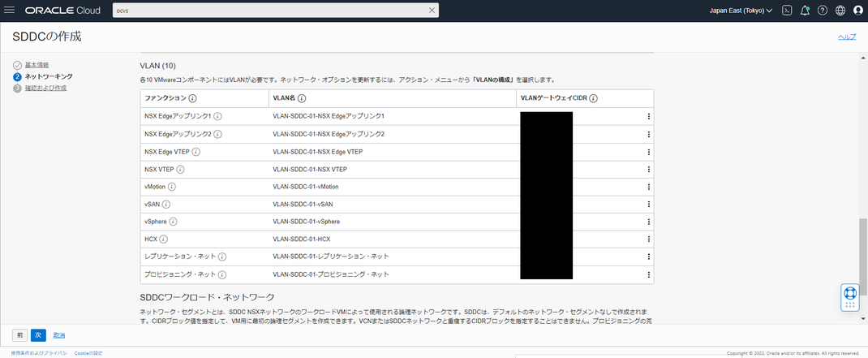Select the ネットワーキング step
Viewport: 868px width, 358px height.
click(49, 76)
